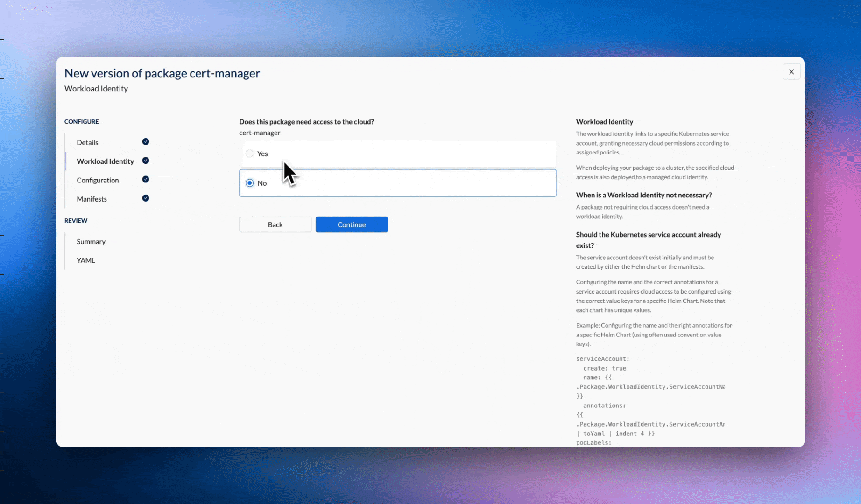This screenshot has width=861, height=504.
Task: Open the Summary review step
Action: tap(91, 242)
